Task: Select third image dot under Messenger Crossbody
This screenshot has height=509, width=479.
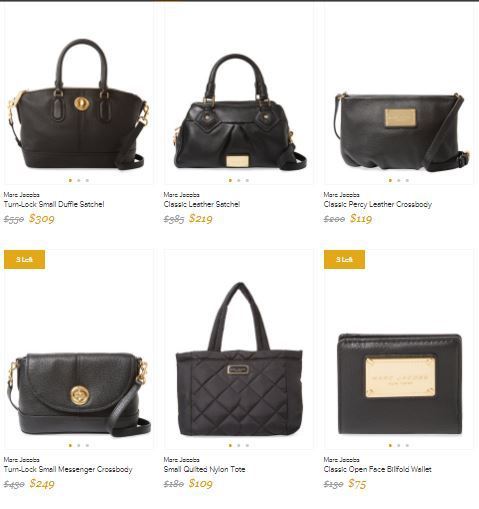Action: click(x=87, y=445)
